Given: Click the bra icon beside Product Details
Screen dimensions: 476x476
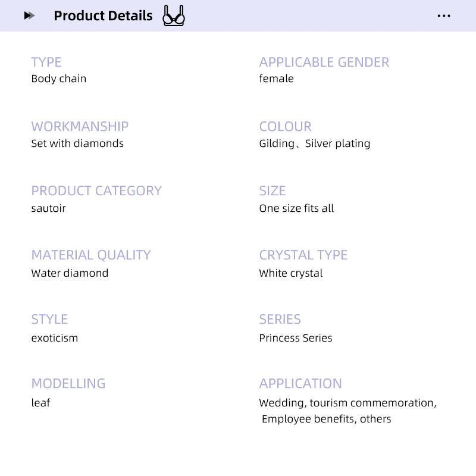Looking at the screenshot, I should tap(174, 15).
